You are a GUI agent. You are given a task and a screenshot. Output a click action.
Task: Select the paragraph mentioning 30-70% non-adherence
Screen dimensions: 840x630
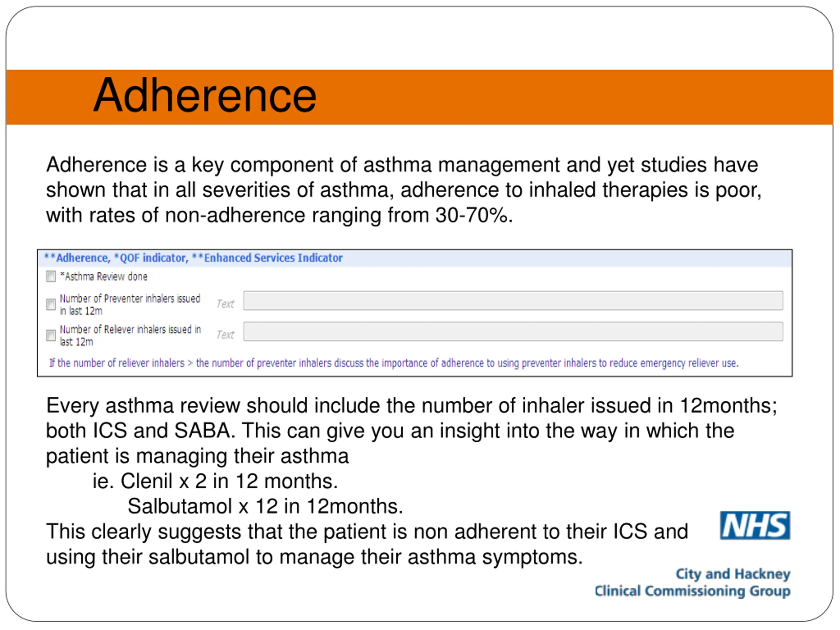point(404,190)
